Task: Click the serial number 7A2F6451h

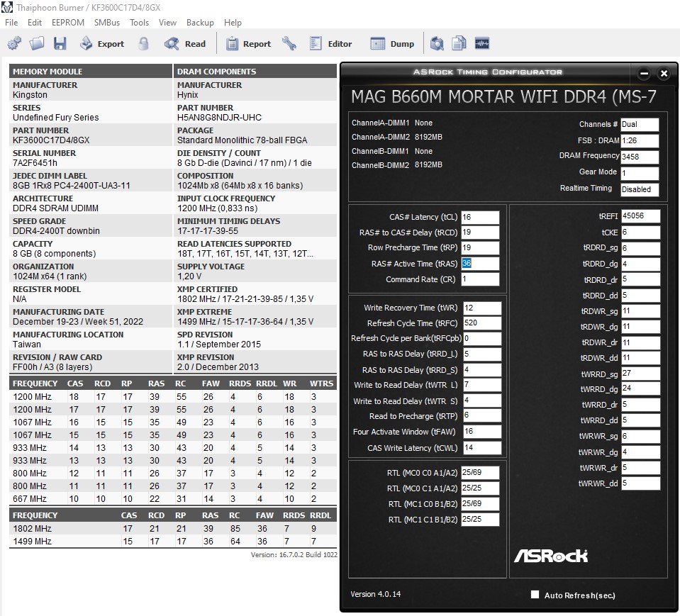Action: tap(35, 163)
